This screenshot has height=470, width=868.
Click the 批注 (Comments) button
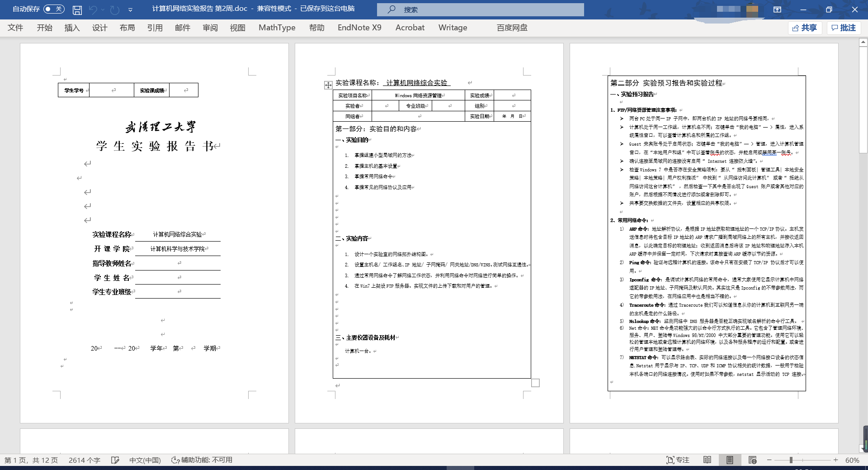click(x=844, y=28)
